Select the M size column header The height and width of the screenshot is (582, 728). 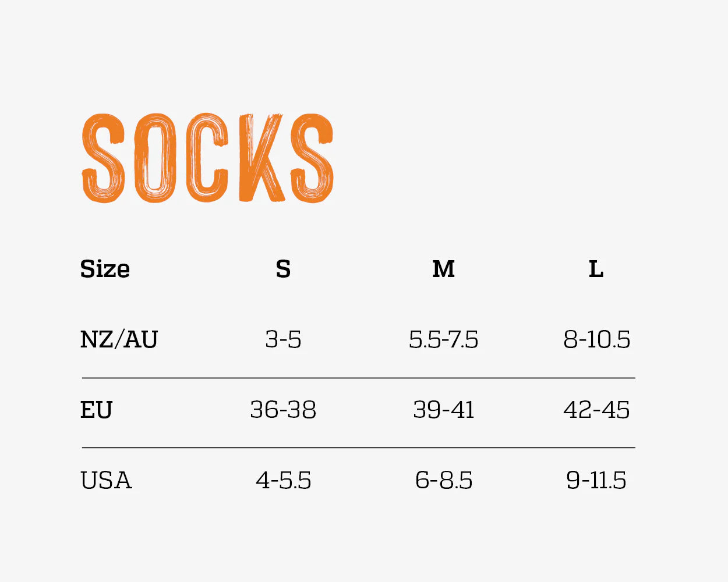pos(443,269)
